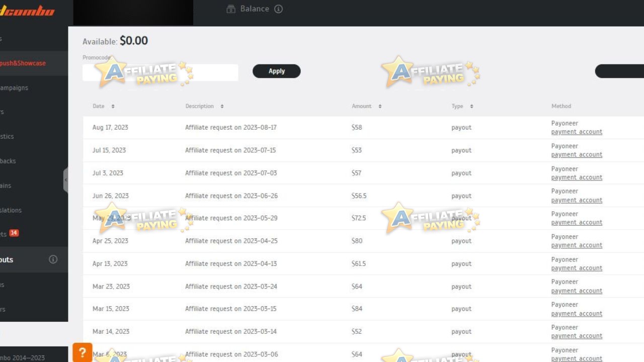Select the Payouts sidebar item

(x=34, y=259)
